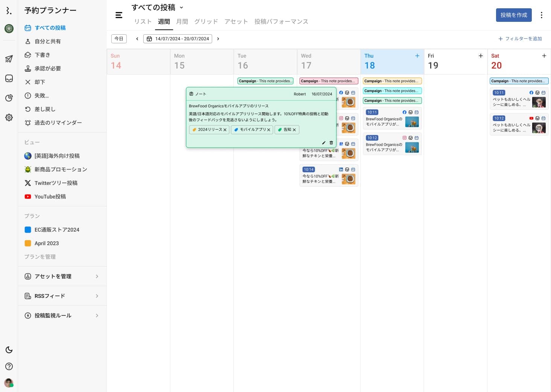Open the paper plane publishing icon in sidebar

click(x=9, y=59)
